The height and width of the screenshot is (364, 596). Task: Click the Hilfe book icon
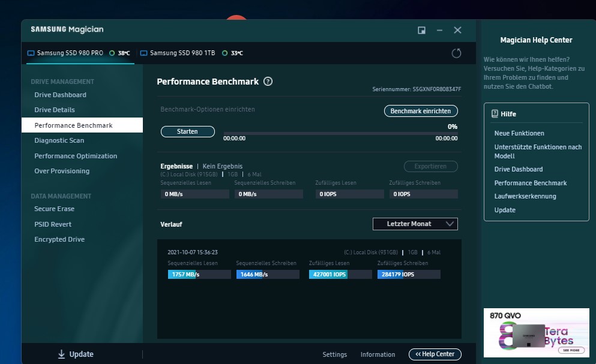coord(495,113)
